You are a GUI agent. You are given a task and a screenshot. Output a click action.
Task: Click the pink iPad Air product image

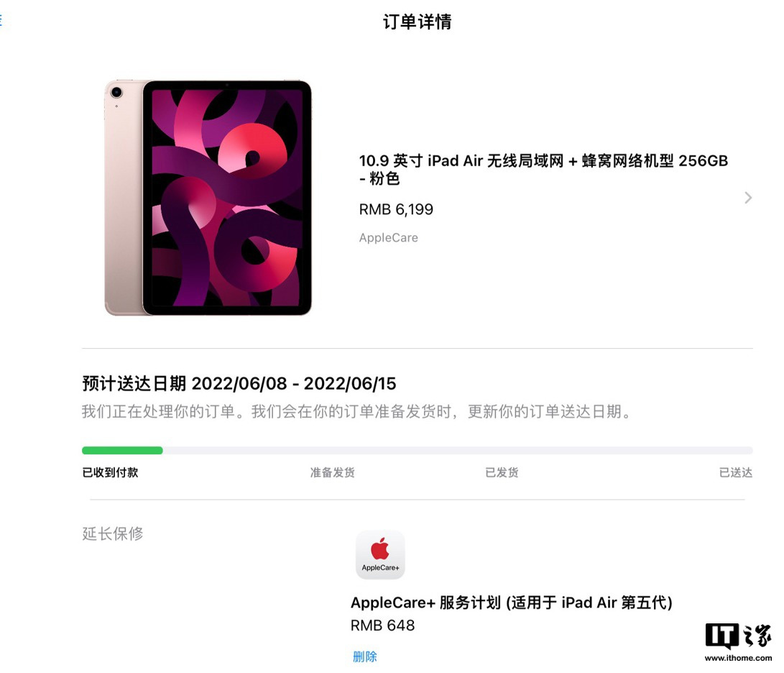208,198
